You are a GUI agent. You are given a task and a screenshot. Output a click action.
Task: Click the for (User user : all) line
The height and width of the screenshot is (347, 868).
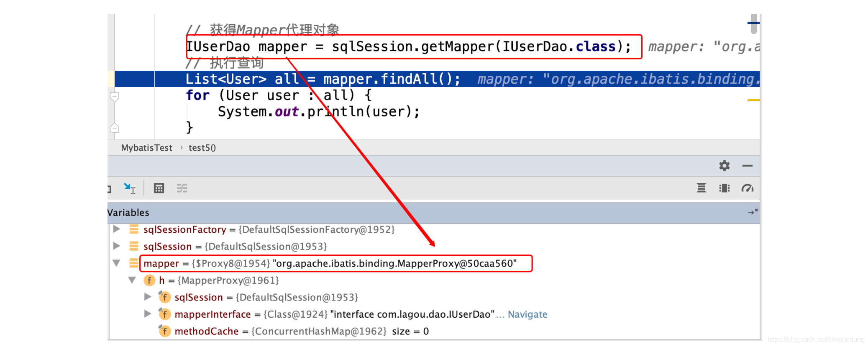279,95
